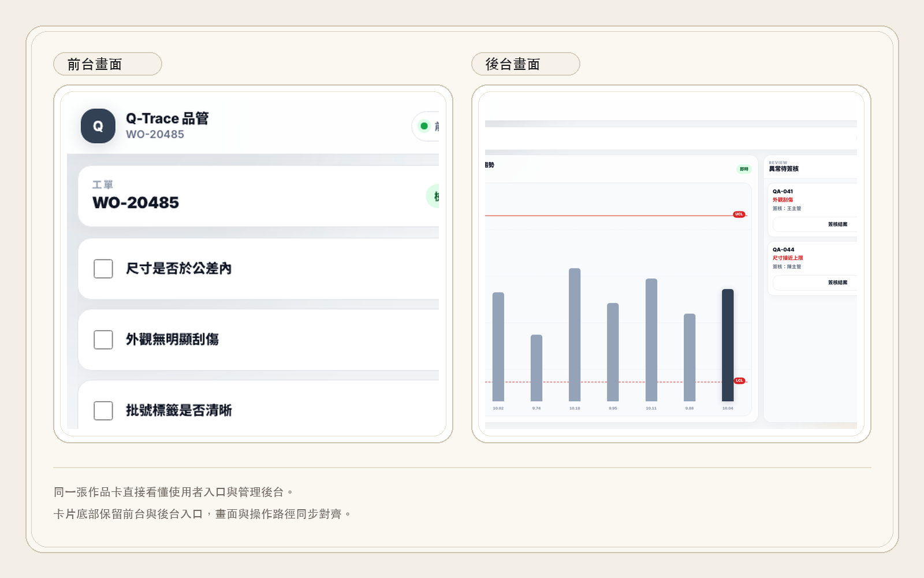Tick the 尺寸是否於公差內 checkbox

point(103,269)
